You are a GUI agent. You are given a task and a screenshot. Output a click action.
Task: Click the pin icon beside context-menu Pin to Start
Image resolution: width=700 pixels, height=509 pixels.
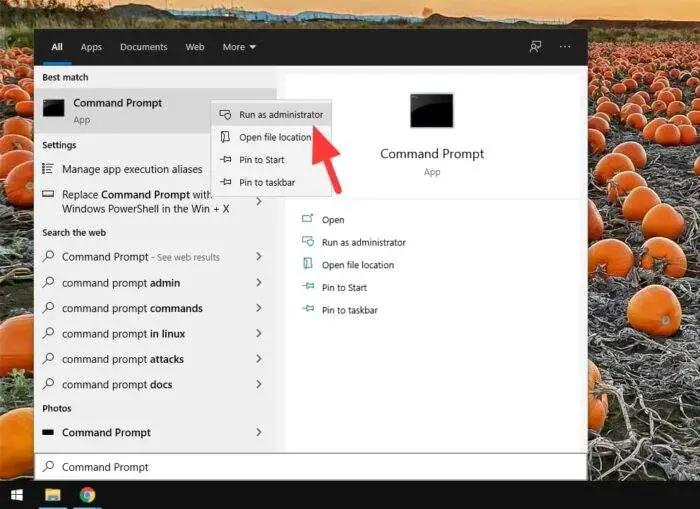coord(226,159)
